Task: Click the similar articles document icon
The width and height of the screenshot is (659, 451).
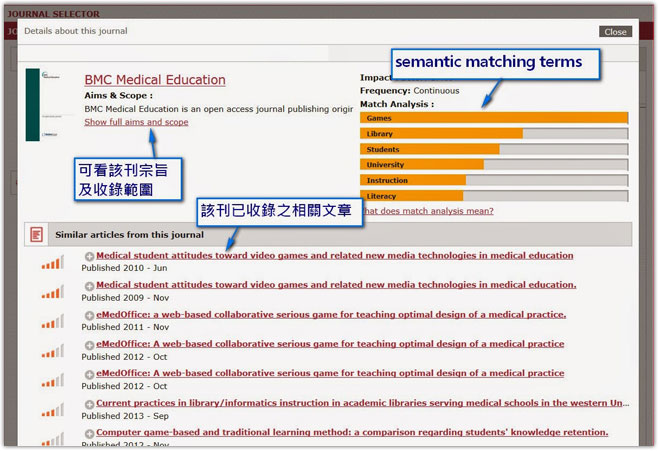Action: coord(36,235)
